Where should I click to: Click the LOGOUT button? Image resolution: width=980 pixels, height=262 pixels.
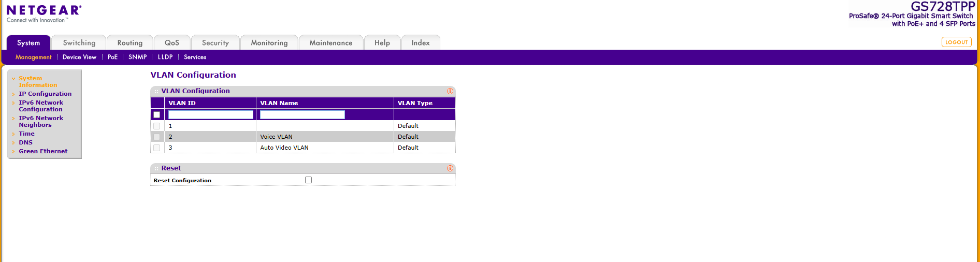click(x=956, y=42)
